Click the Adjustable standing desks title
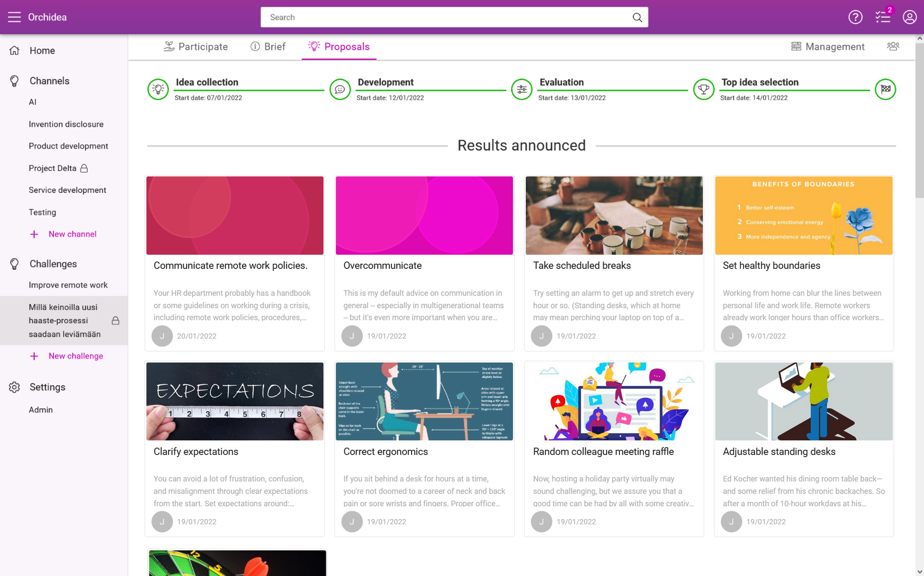Image resolution: width=924 pixels, height=576 pixels. point(779,452)
